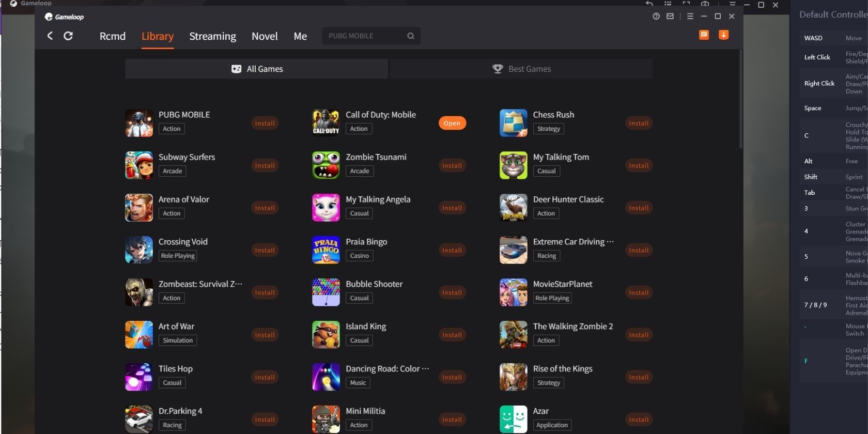The image size is (868, 434).
Task: Open Call of Duty: Mobile
Action: [x=452, y=123]
